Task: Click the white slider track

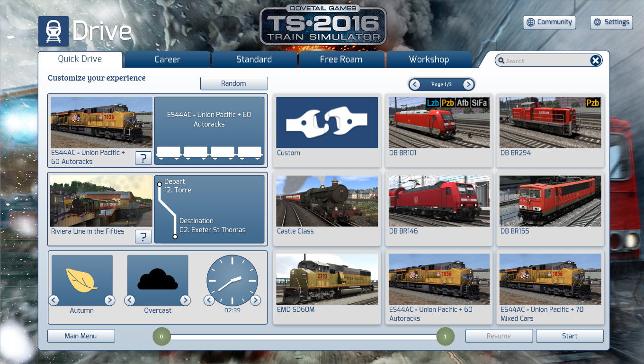Action: pyautogui.click(x=303, y=337)
